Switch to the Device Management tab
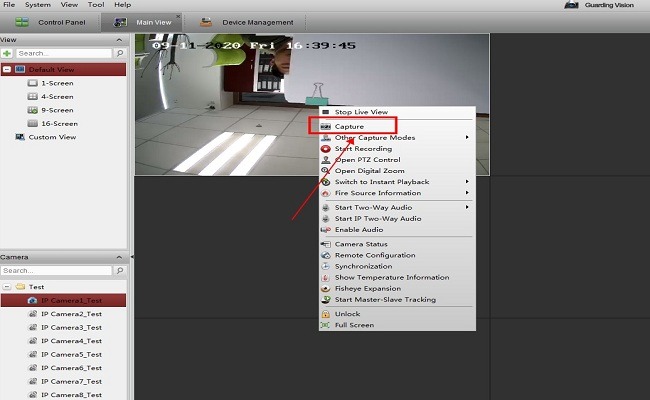 coord(257,22)
